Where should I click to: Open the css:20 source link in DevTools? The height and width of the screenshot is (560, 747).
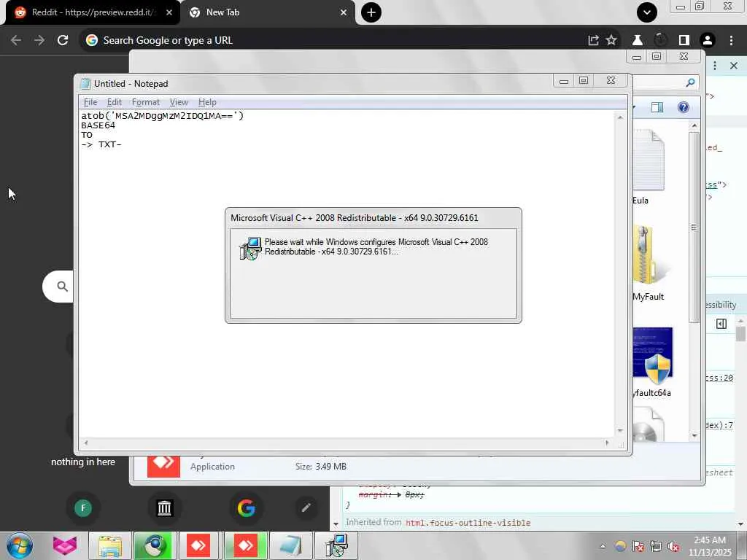[719, 378]
